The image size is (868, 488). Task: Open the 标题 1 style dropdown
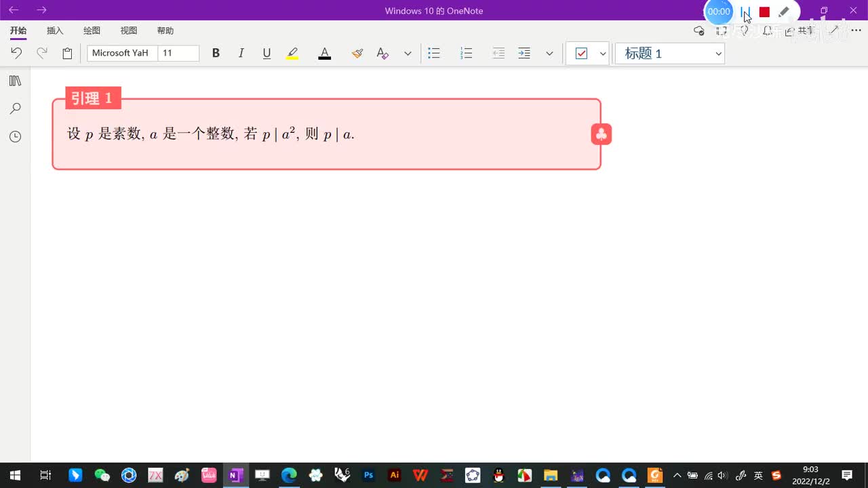pyautogui.click(x=670, y=53)
